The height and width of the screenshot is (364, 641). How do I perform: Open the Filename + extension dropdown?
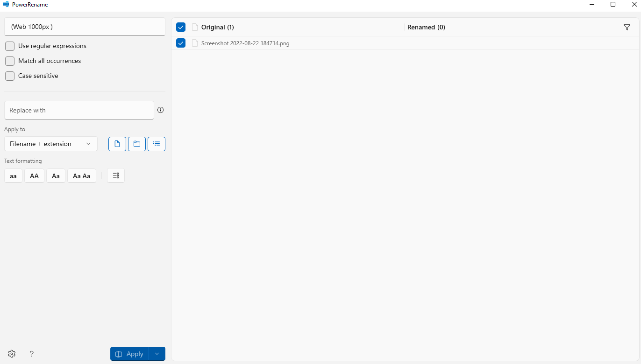coord(50,144)
